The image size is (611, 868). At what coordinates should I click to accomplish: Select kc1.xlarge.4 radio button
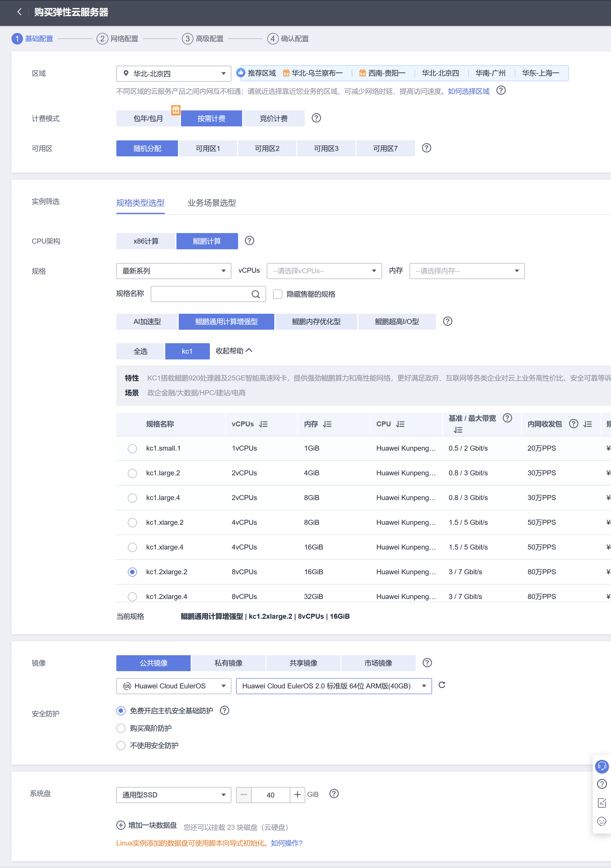132,547
